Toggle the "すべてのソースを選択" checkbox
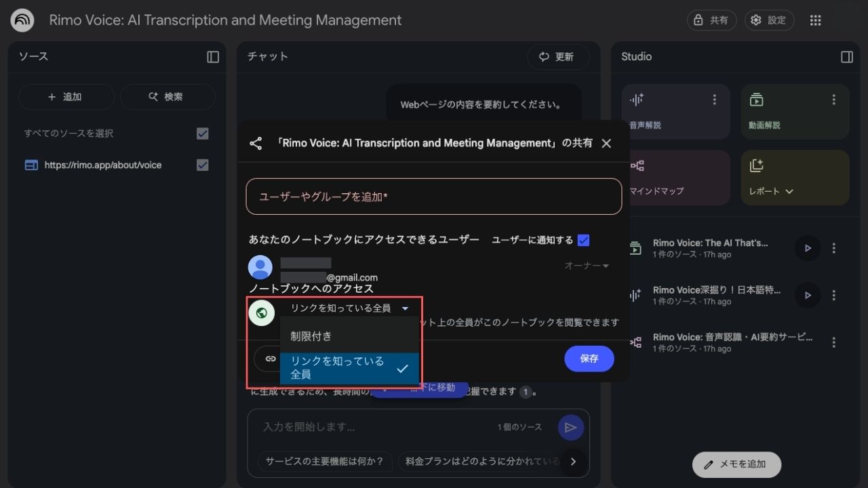This screenshot has height=488, width=868. click(x=202, y=134)
